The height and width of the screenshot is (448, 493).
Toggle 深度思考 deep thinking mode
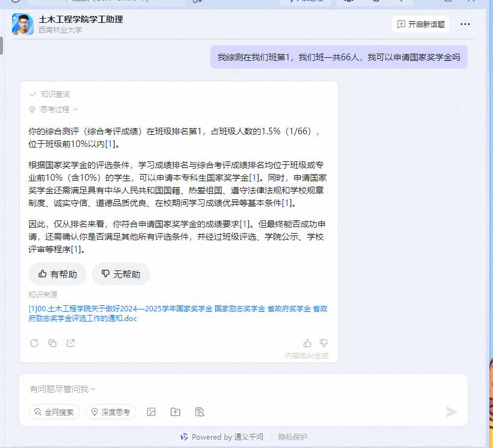coord(111,412)
